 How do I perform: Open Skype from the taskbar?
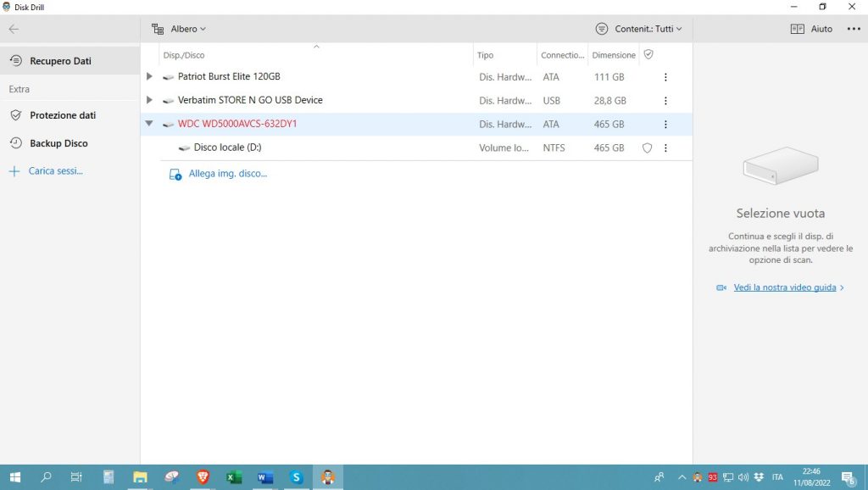tap(296, 477)
